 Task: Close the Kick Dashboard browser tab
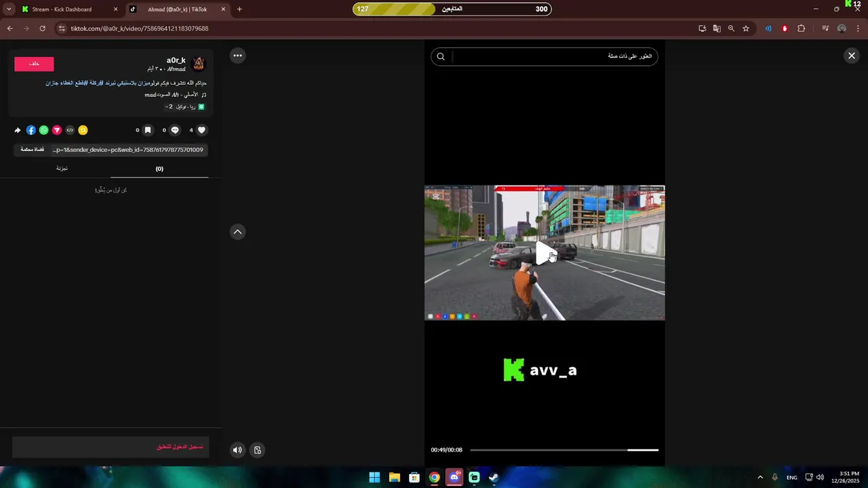click(x=115, y=9)
